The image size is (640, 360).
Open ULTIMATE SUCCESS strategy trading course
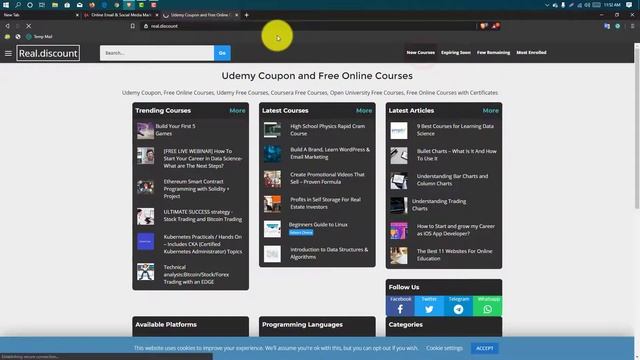(x=202, y=216)
